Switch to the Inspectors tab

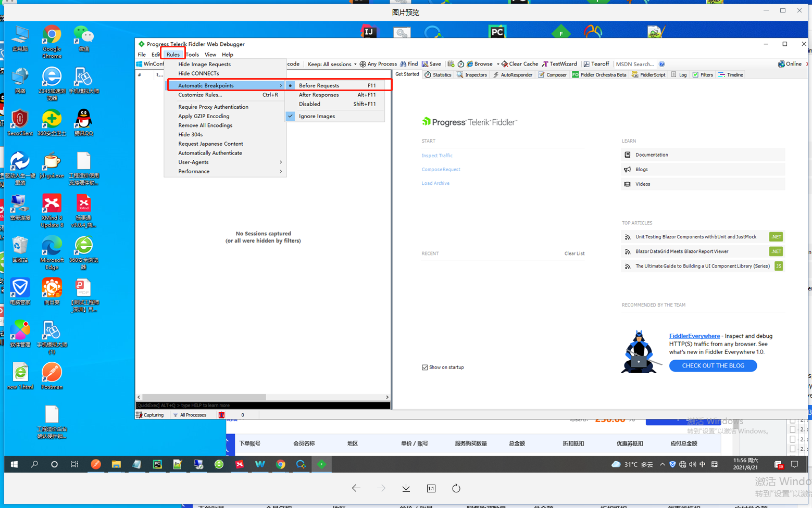point(471,75)
